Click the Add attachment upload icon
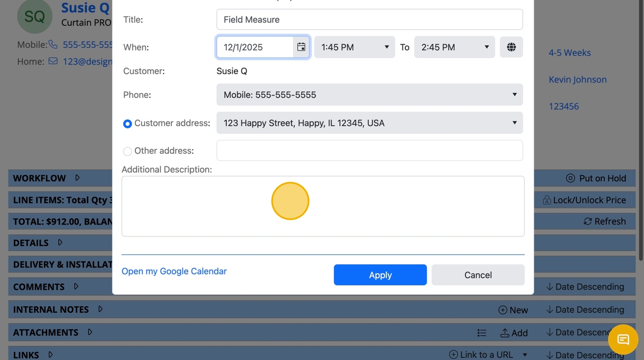 click(504, 333)
